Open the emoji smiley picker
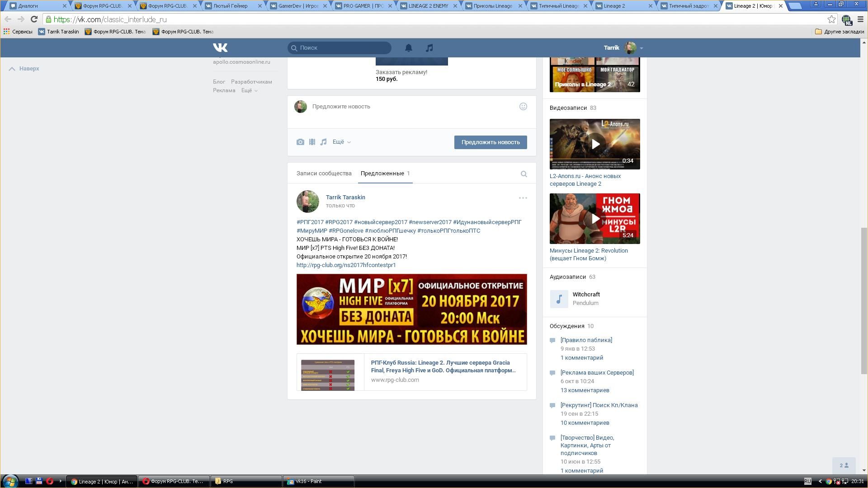This screenshot has width=868, height=488. pyautogui.click(x=523, y=107)
